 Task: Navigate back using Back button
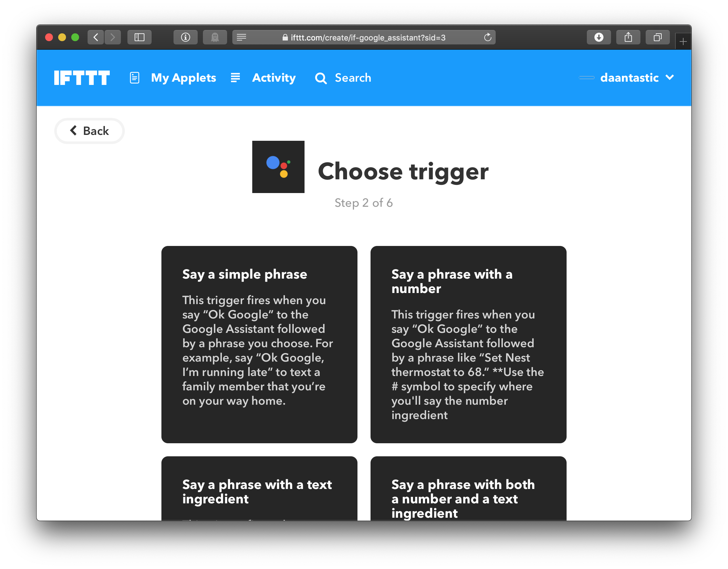pyautogui.click(x=89, y=131)
